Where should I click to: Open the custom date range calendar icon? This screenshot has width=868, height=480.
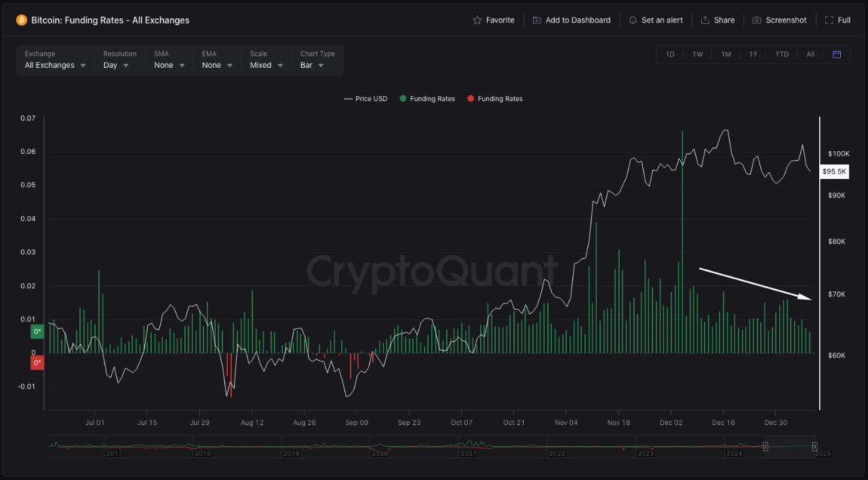pos(837,54)
